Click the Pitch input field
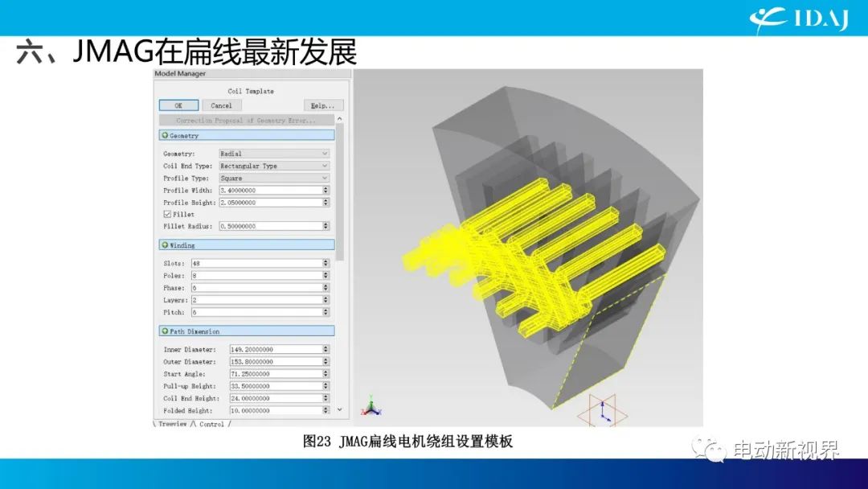Viewport: 868px width, 489px height. (x=257, y=312)
